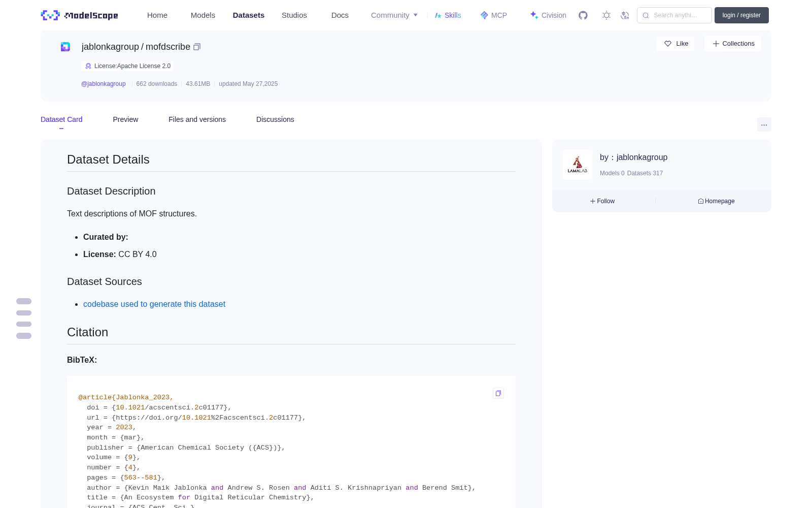
Task: Click the BibTeX author line
Action: tap(281, 488)
